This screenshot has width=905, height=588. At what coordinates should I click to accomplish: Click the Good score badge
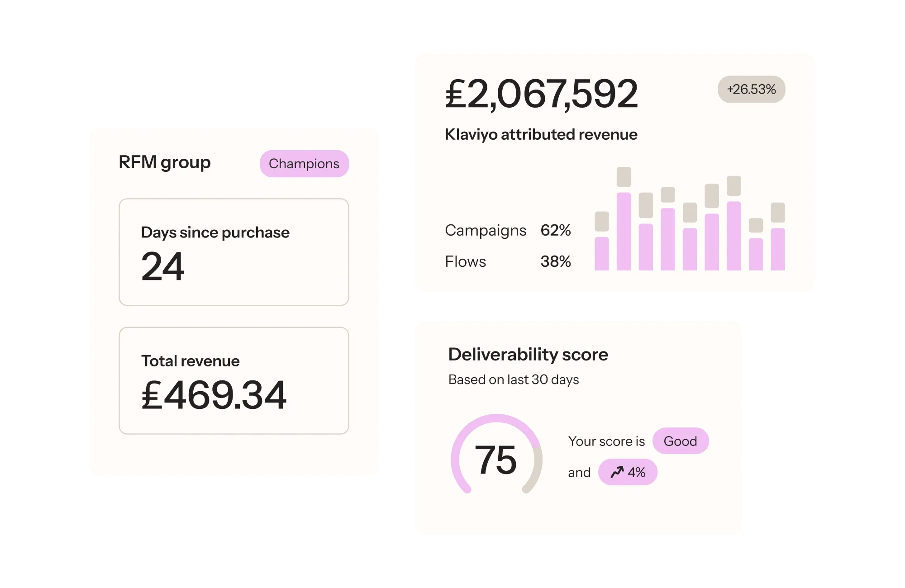[680, 441]
